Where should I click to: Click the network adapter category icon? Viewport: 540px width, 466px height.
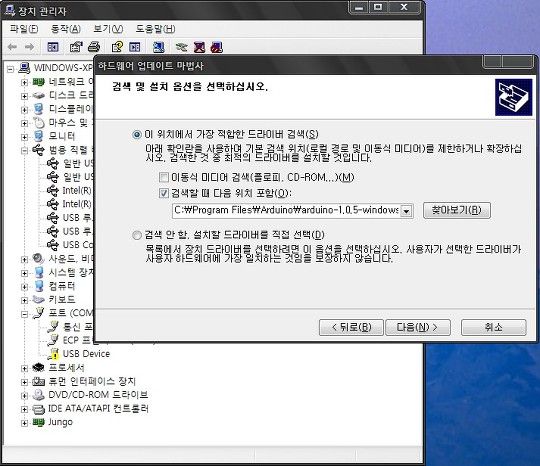[x=39, y=82]
